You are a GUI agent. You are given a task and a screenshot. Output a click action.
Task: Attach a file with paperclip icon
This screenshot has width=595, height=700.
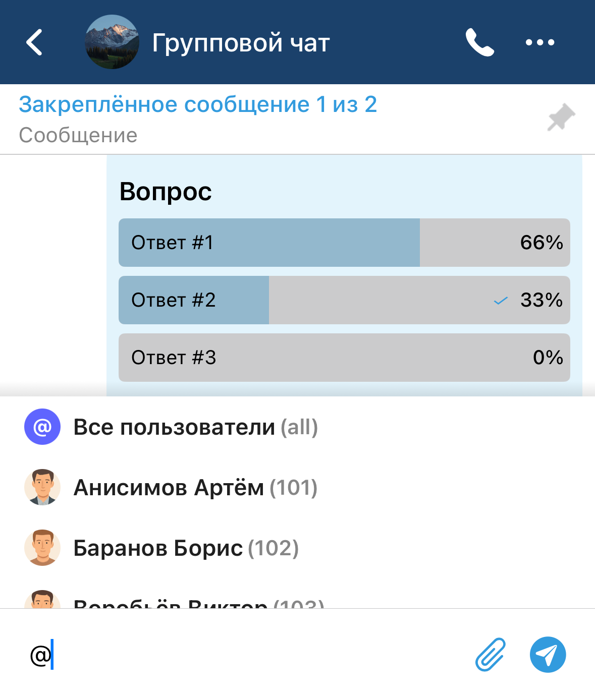point(490,655)
